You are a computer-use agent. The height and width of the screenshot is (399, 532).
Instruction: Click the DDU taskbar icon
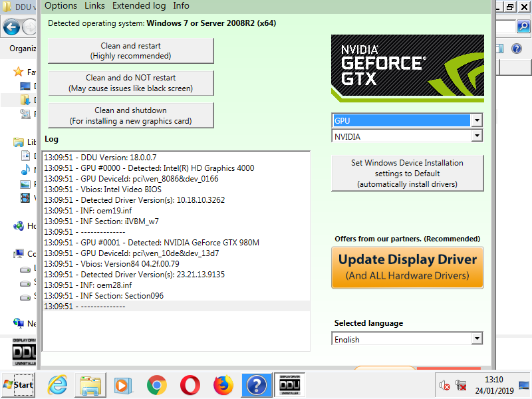click(289, 385)
